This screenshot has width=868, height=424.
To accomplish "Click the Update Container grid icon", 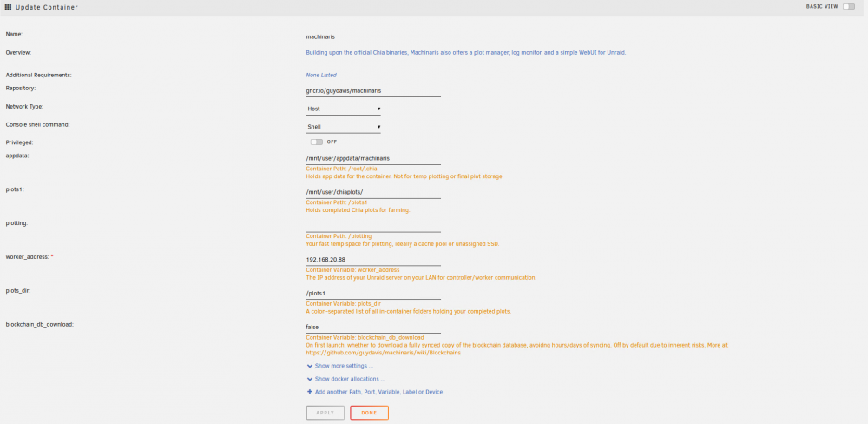I will pyautogui.click(x=8, y=7).
